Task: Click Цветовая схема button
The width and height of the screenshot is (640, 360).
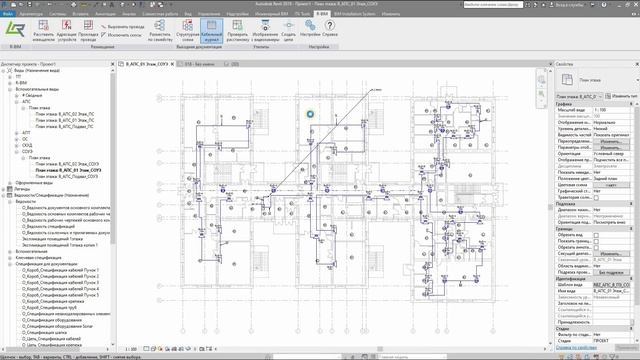Action: click(x=611, y=185)
